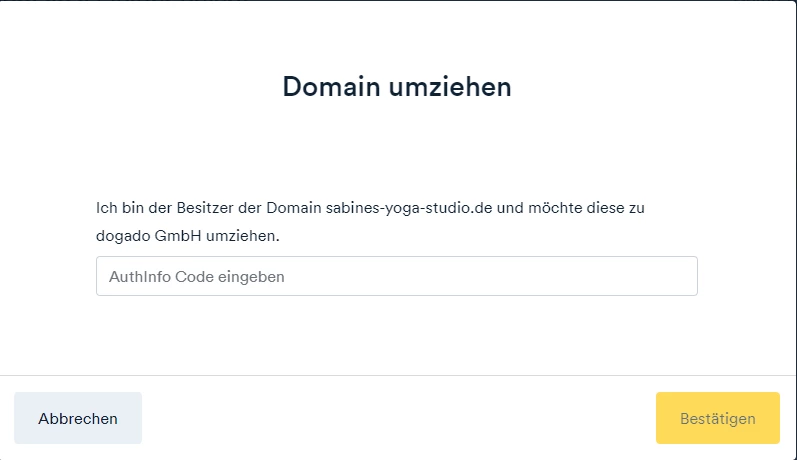Image resolution: width=797 pixels, height=460 pixels.
Task: Click the word 'Domain' in the ownership sentence
Action: point(294,208)
